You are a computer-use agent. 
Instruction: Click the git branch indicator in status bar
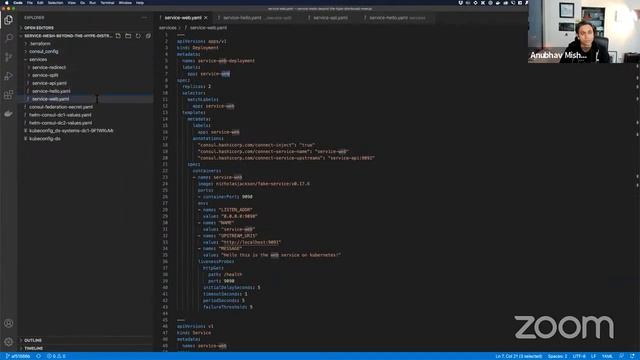pyautogui.click(x=18, y=356)
